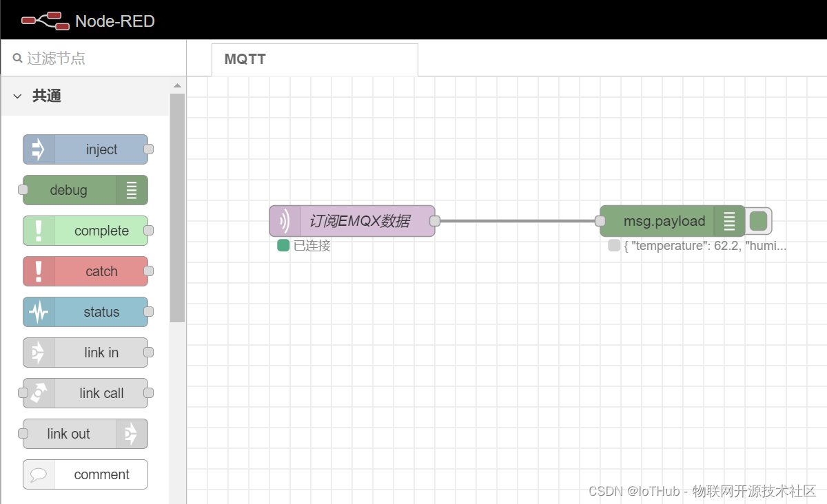Click the catch node in palette
Screen dimensions: 827x504
point(85,271)
